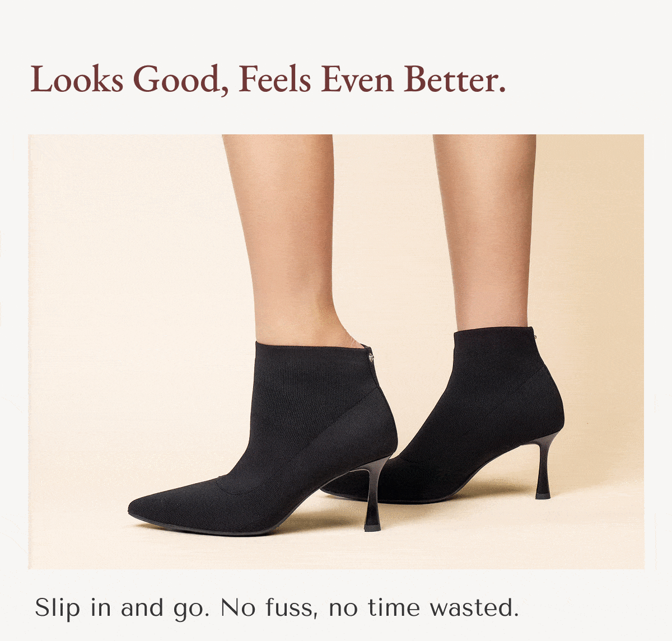Click the headline 'Looks Good, Feels Even Better.'
The image size is (672, 641).
pyautogui.click(x=268, y=79)
